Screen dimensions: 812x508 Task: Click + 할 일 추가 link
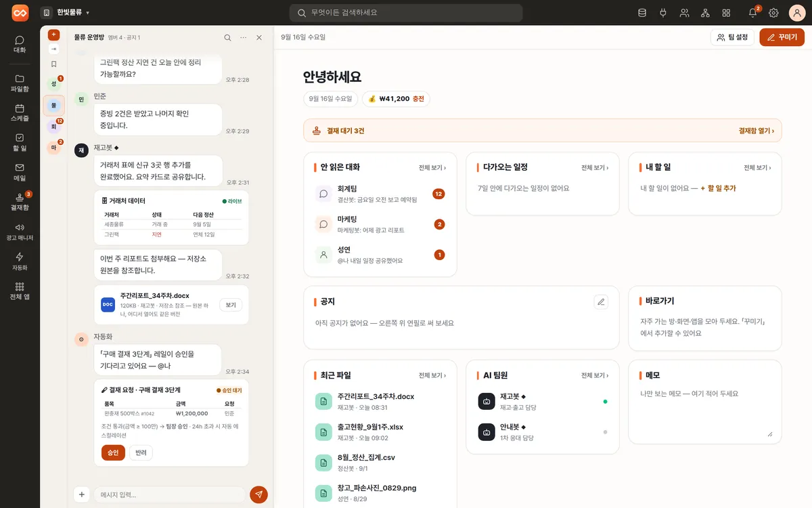pos(718,188)
